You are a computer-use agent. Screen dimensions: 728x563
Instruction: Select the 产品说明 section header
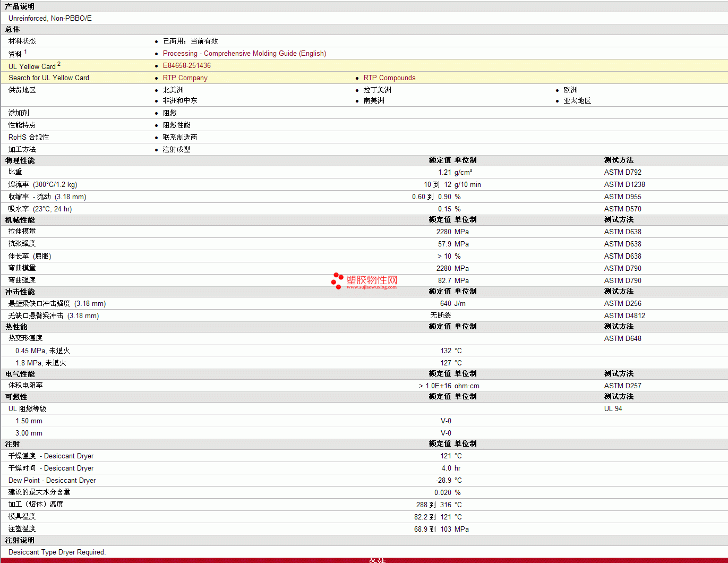pos(20,6)
